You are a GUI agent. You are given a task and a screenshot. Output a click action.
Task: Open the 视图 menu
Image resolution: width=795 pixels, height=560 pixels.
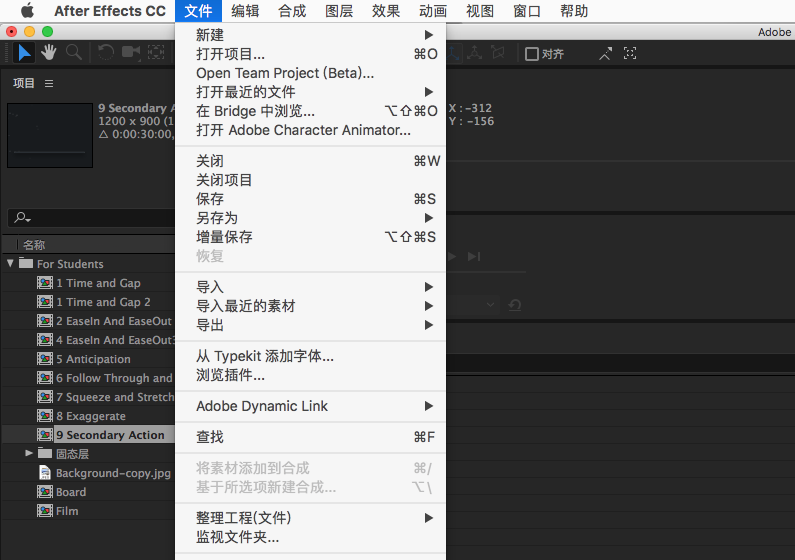tap(480, 11)
